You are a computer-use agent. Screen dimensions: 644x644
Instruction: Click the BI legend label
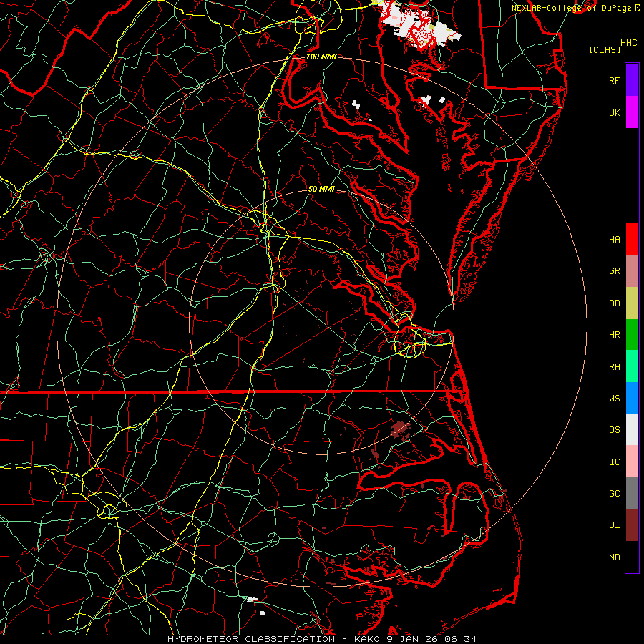tap(614, 525)
